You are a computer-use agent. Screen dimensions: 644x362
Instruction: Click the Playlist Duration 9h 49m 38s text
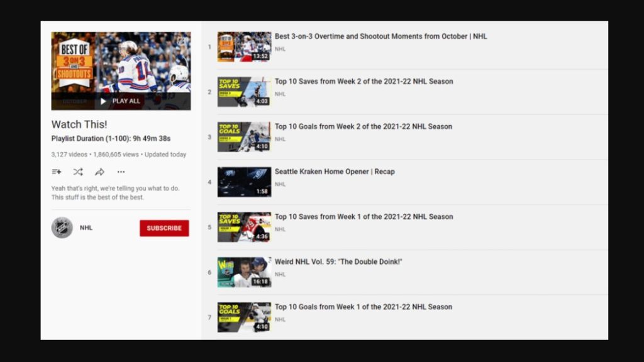coord(111,139)
